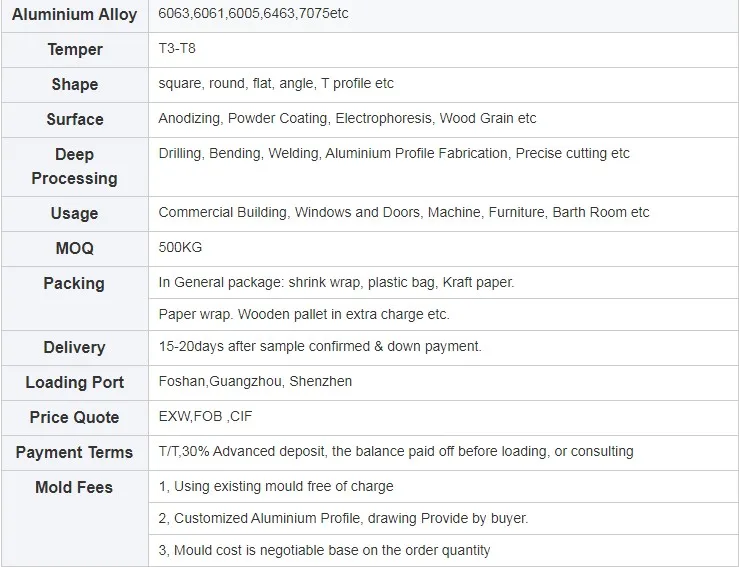Click the Paper wrap, Wooden pallet line

coord(304,315)
